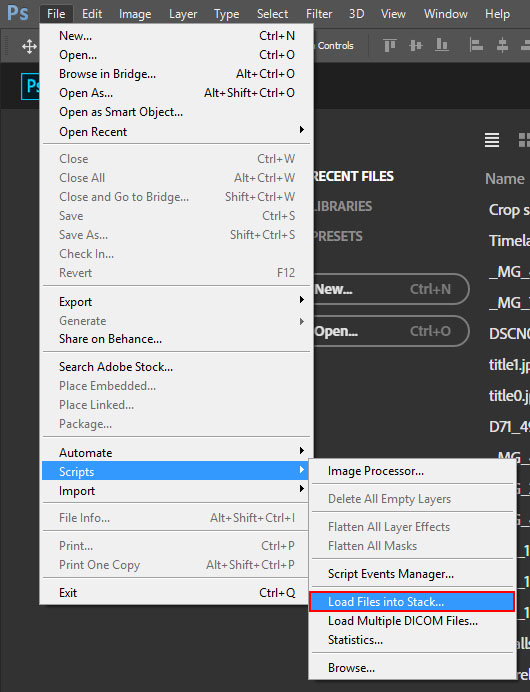
Task: Select the Move tool icon
Action: pos(29,46)
